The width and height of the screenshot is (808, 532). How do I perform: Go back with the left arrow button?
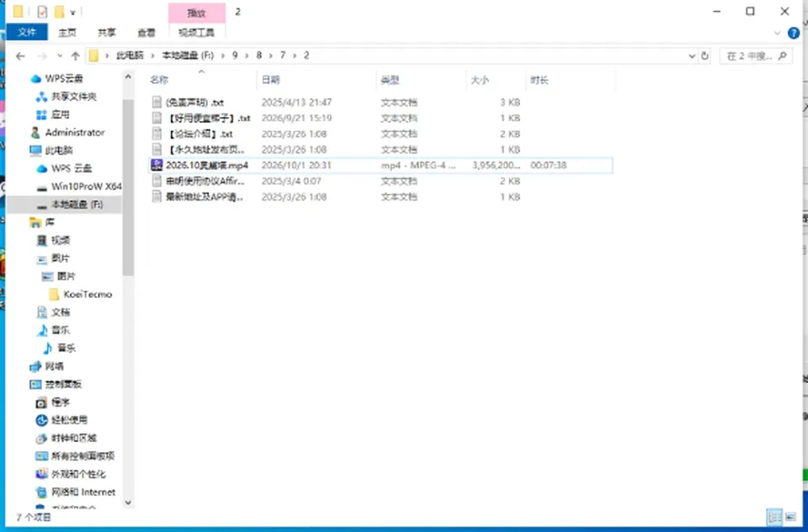(20, 56)
